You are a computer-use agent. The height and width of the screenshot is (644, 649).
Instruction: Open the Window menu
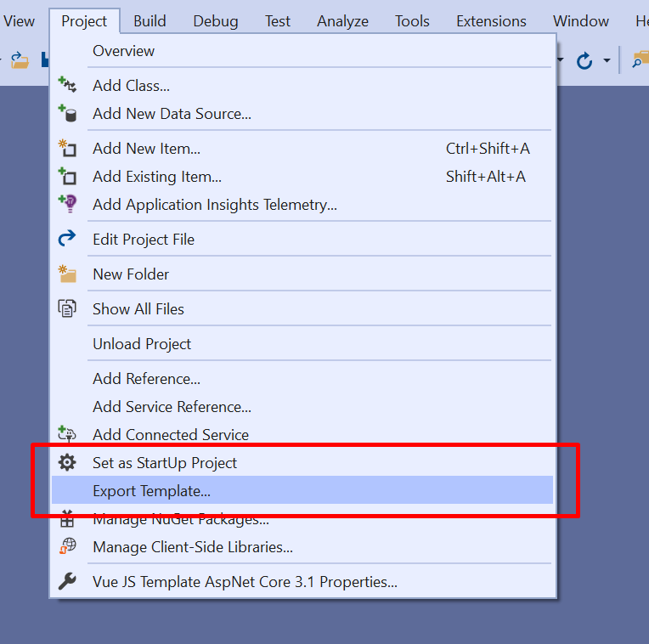[581, 21]
